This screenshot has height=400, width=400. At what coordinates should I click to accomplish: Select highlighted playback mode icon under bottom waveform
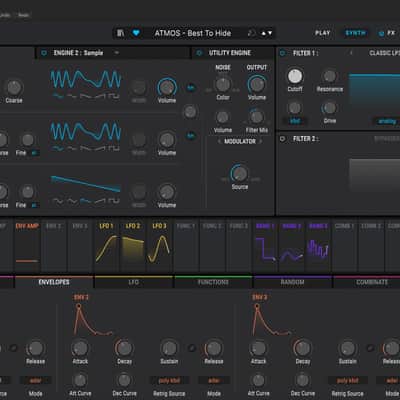point(86,201)
